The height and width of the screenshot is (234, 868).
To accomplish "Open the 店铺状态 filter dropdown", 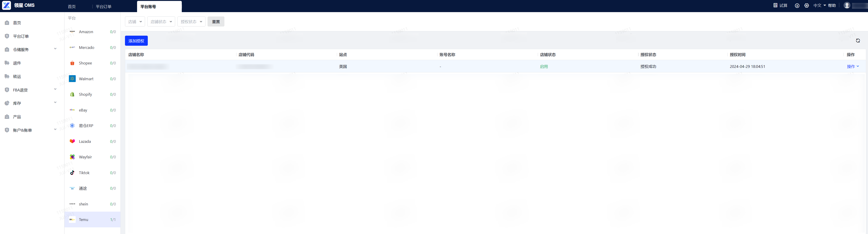I will [x=161, y=22].
